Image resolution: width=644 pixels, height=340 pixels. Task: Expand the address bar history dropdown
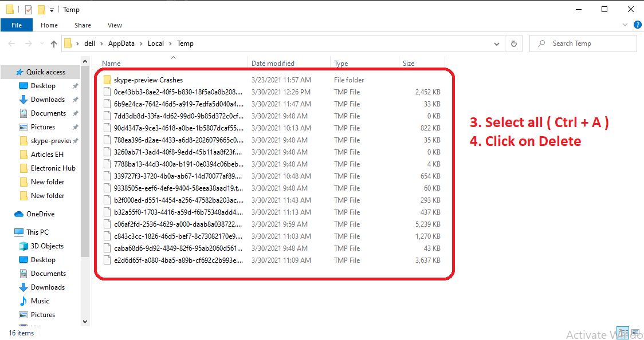tap(497, 44)
